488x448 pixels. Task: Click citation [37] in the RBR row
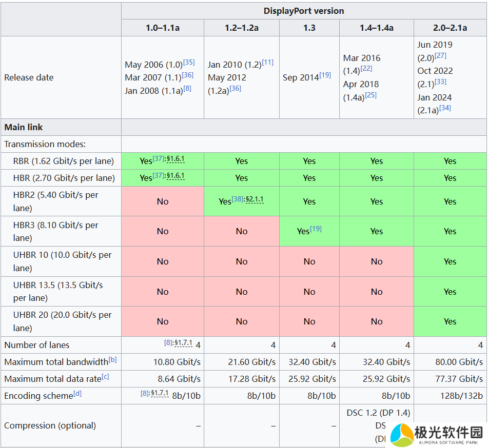click(x=159, y=159)
